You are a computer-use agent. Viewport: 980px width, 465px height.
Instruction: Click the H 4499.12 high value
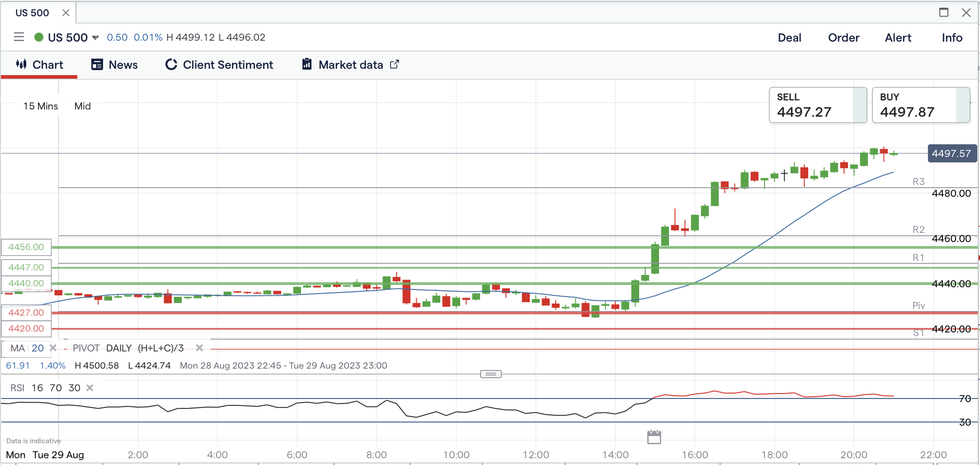(x=190, y=37)
